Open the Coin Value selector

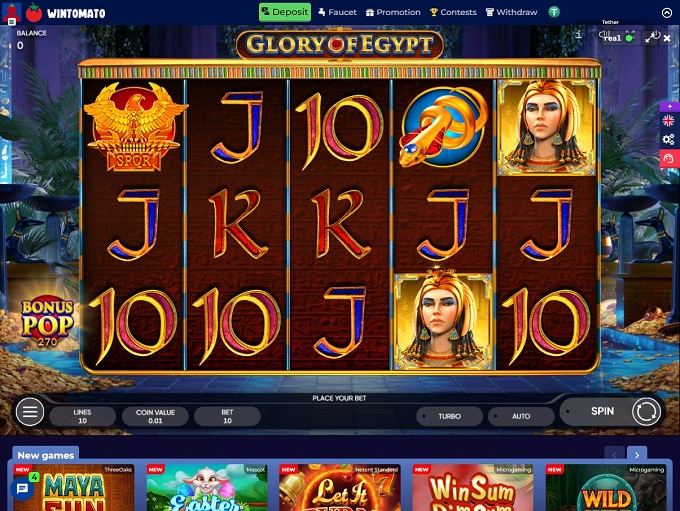click(155, 416)
